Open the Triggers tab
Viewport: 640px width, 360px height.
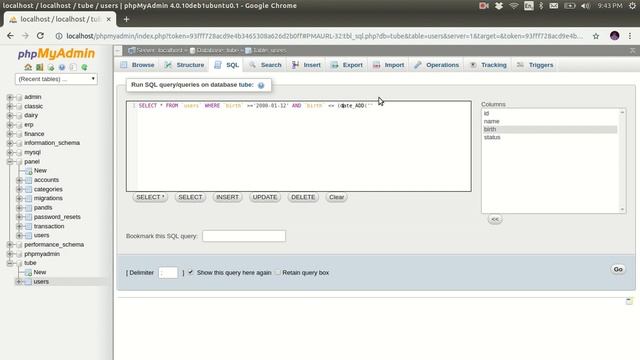(536, 65)
